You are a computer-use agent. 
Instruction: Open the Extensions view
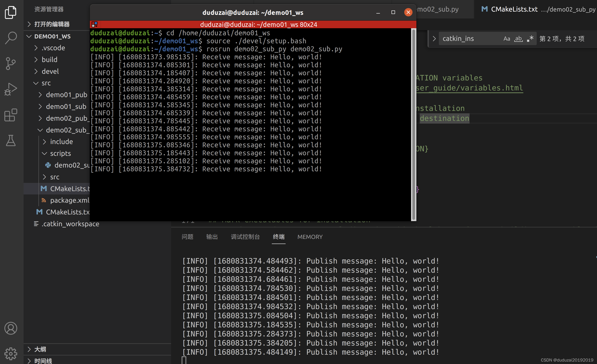[11, 115]
